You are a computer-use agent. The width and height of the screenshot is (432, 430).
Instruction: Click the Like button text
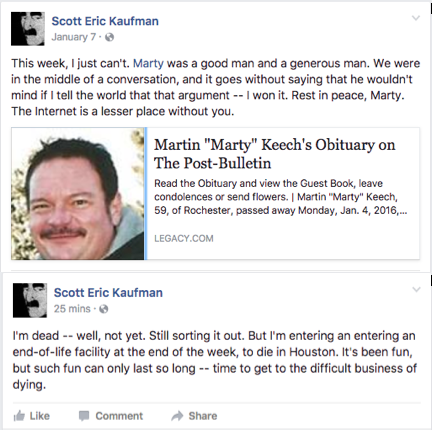[x=40, y=416]
